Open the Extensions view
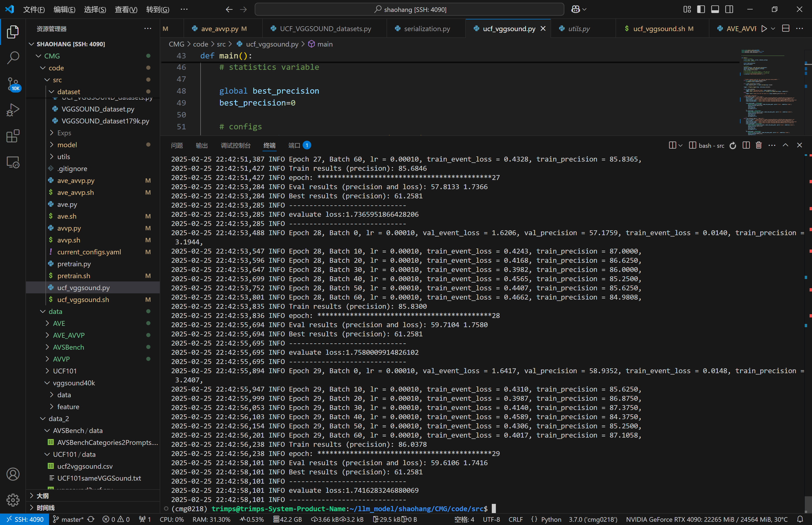This screenshot has width=812, height=525. point(13,136)
